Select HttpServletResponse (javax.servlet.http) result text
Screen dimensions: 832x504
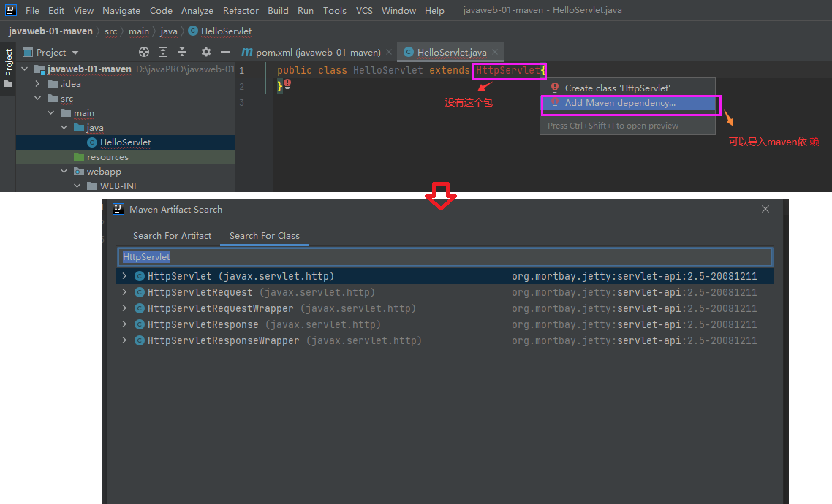[x=264, y=324]
